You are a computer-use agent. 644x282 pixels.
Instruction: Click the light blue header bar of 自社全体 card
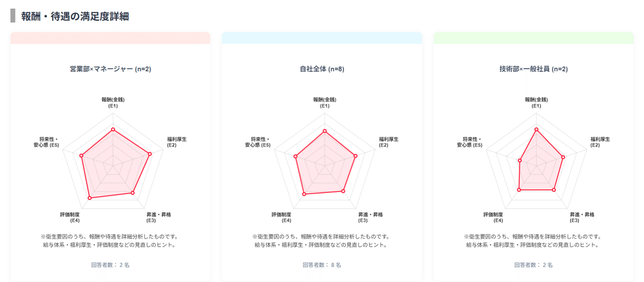322,38
